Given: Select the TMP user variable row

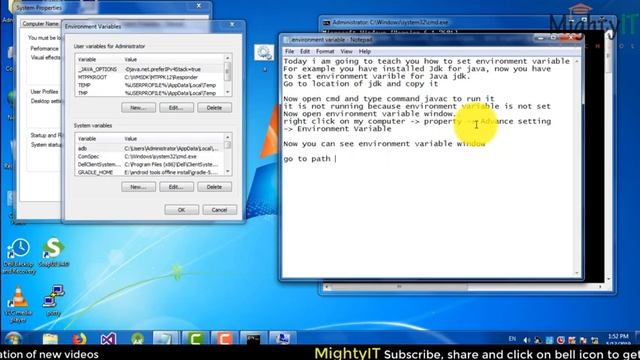Looking at the screenshot, I should click(x=150, y=93).
